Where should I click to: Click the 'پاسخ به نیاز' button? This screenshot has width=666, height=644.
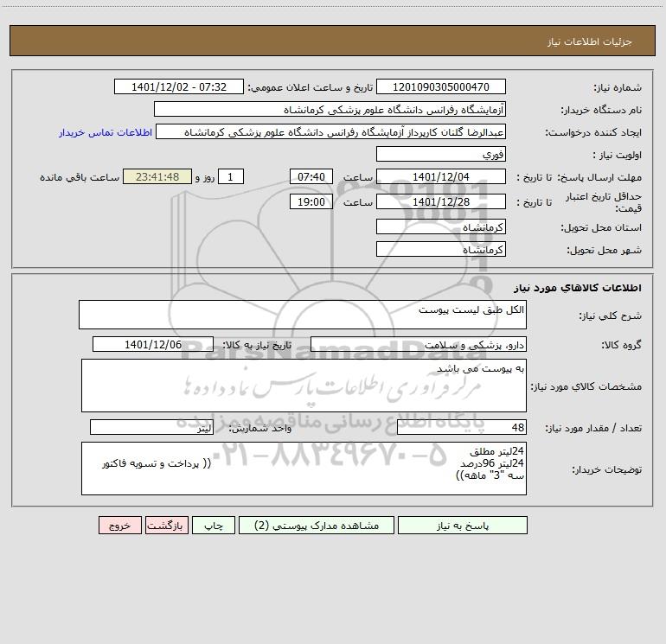click(462, 525)
